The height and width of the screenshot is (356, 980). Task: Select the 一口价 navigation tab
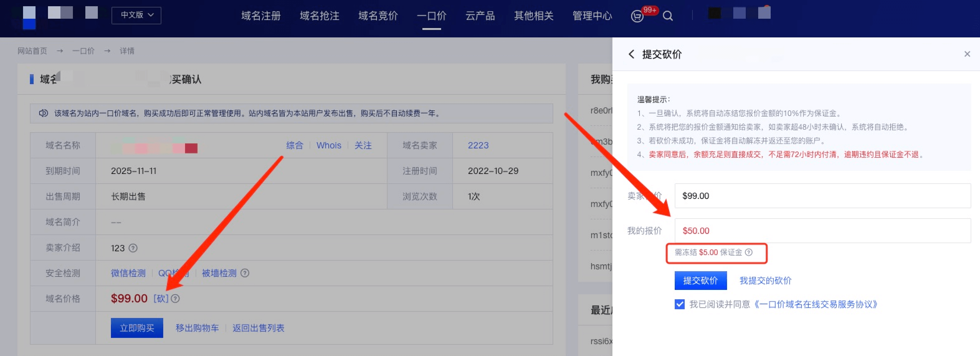431,16
